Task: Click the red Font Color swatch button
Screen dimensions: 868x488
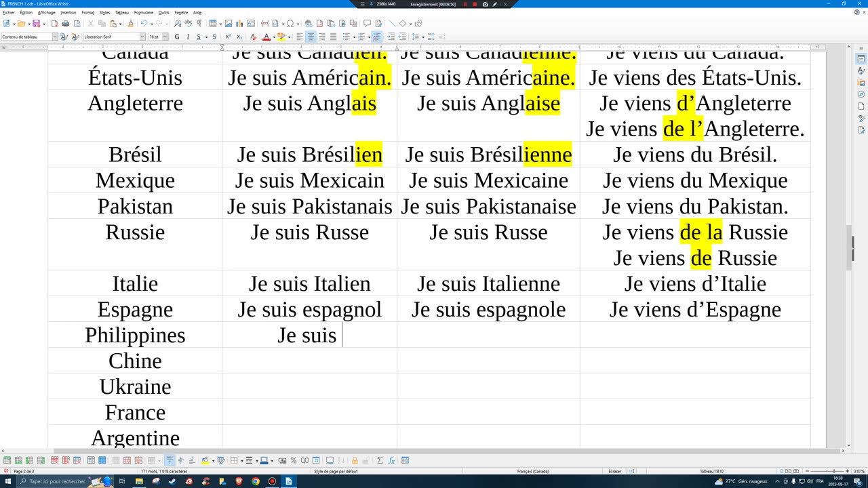Action: 266,37
